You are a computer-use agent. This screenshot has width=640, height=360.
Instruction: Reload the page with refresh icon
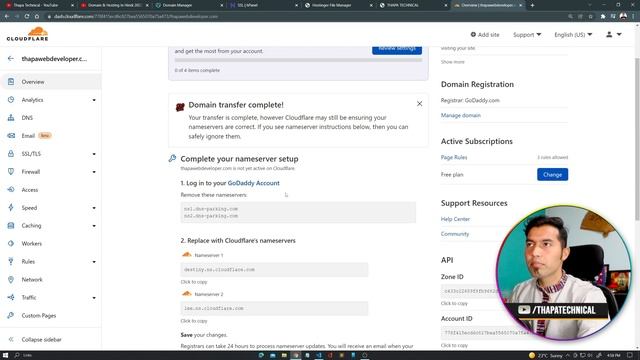pyautogui.click(x=27, y=16)
